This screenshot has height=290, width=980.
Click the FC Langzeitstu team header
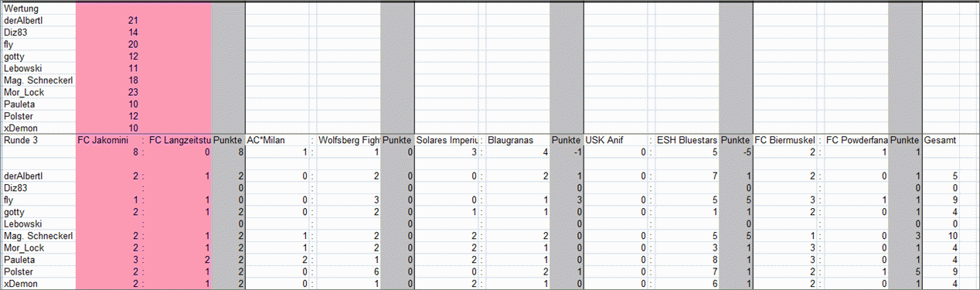point(179,141)
